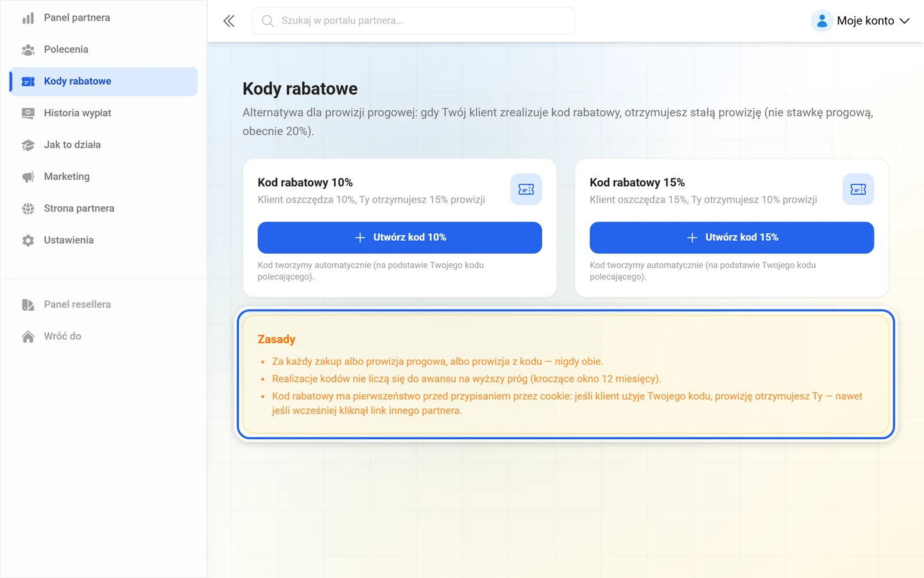Click ticket icon on Kod rabatowy 15% card

(x=858, y=189)
